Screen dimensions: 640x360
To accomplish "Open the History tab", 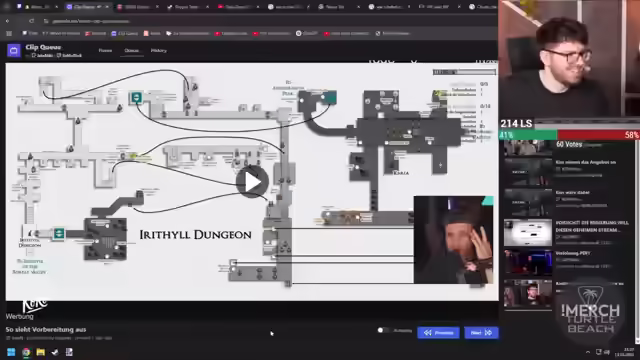I will click(x=158, y=51).
